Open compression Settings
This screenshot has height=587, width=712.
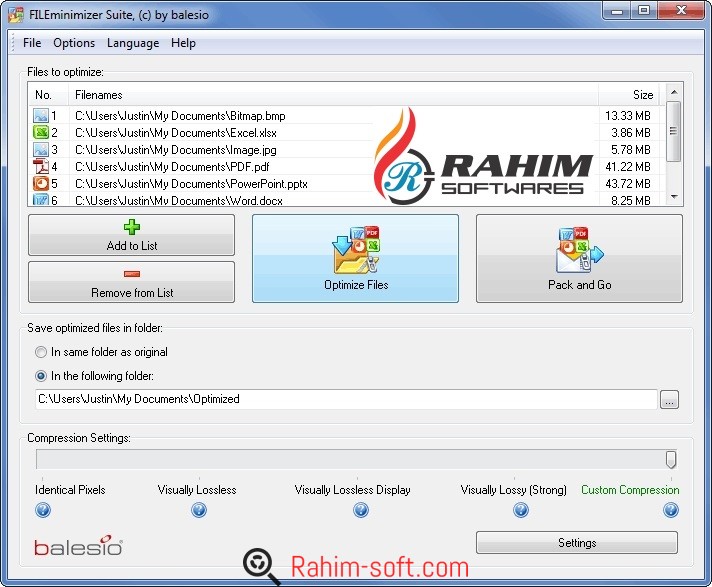pyautogui.click(x=577, y=543)
